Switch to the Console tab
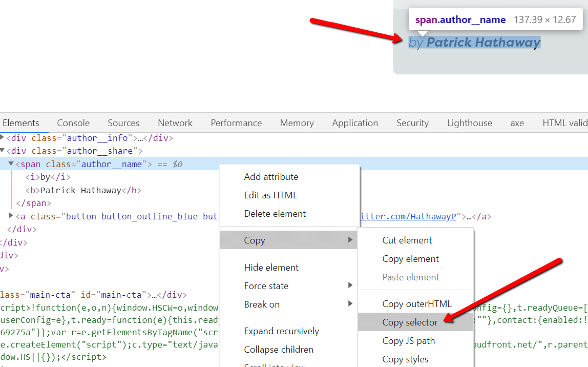Viewport: 588px width, 367px height. pyautogui.click(x=73, y=123)
